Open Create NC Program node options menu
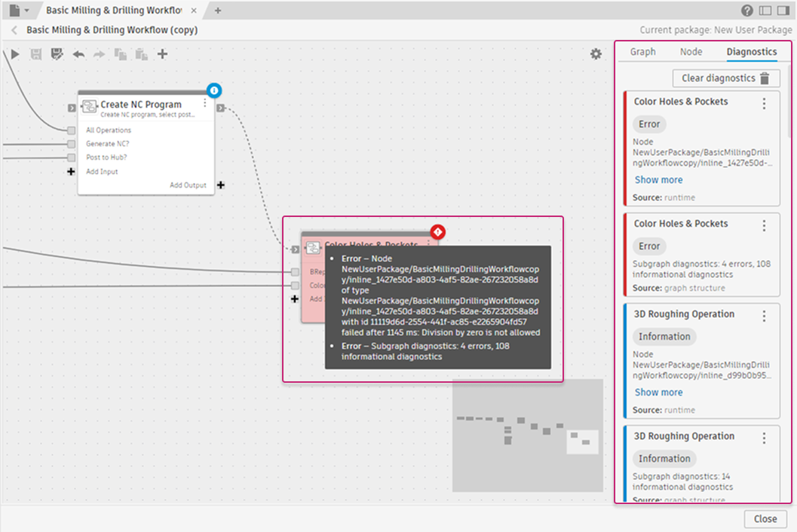 click(x=205, y=104)
